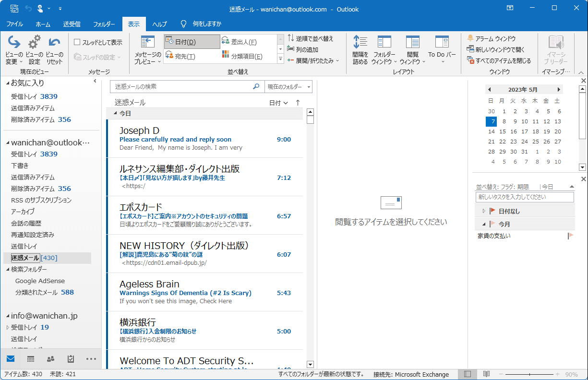Screen dimensions: 588x380
Task: Select Junk Email folder (迷惑メール)
Action: coord(47,258)
